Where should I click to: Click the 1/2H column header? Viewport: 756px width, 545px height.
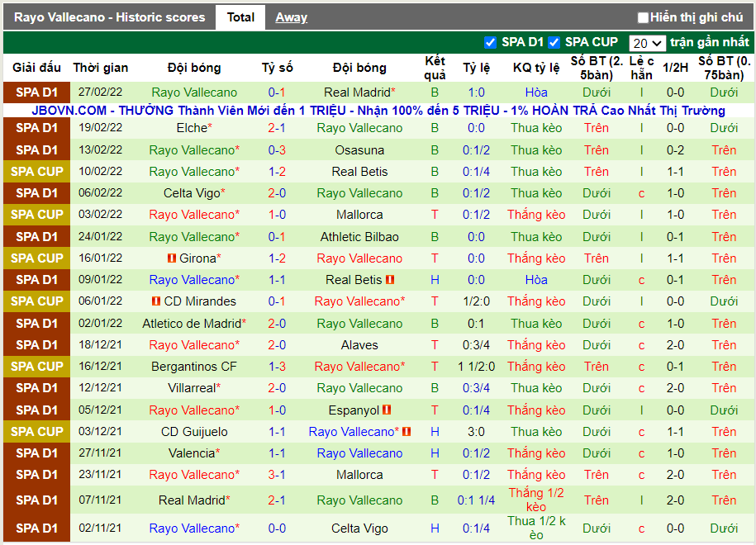pyautogui.click(x=675, y=68)
